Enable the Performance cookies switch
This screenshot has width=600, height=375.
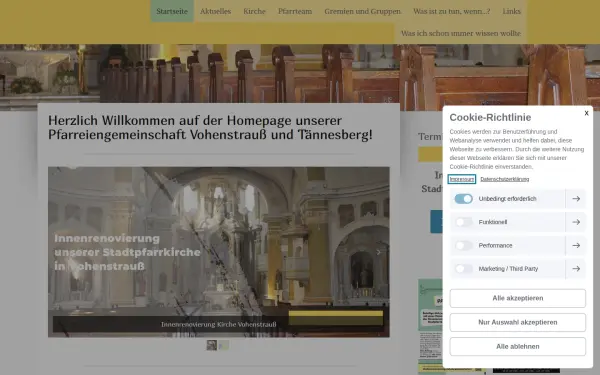click(463, 245)
